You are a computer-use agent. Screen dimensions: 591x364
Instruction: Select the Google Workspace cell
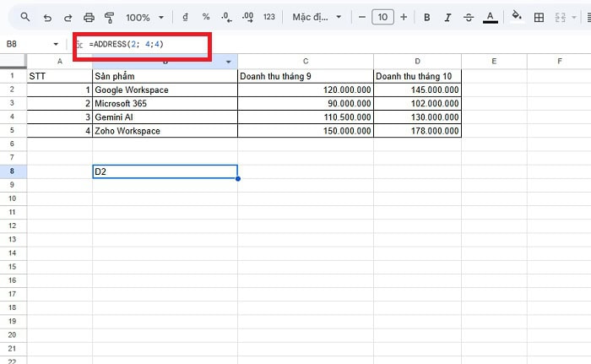click(x=165, y=90)
